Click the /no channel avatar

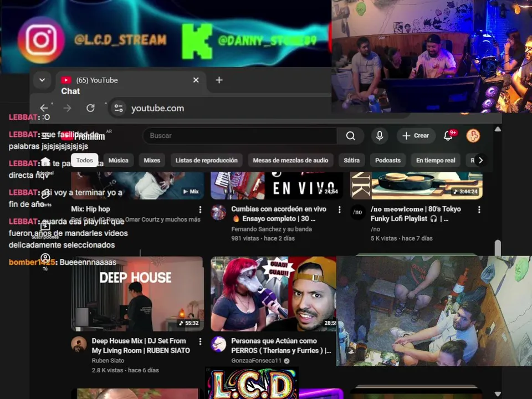point(357,212)
